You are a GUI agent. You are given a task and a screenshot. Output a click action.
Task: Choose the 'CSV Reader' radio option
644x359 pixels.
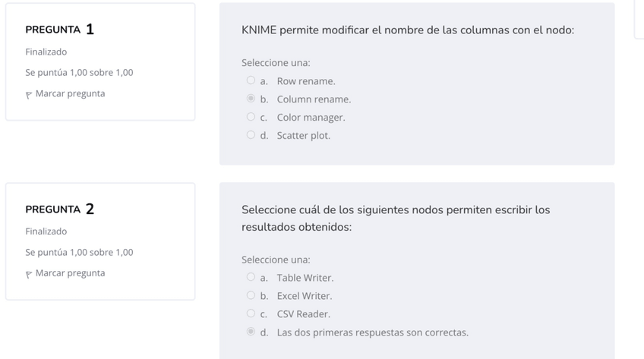click(251, 313)
